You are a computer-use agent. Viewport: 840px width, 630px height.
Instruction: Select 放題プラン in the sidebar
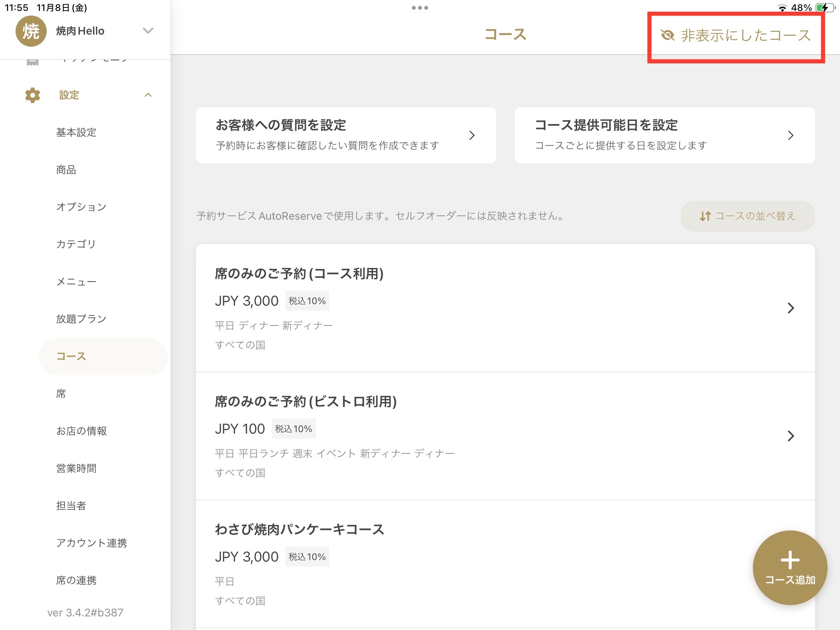click(x=81, y=319)
